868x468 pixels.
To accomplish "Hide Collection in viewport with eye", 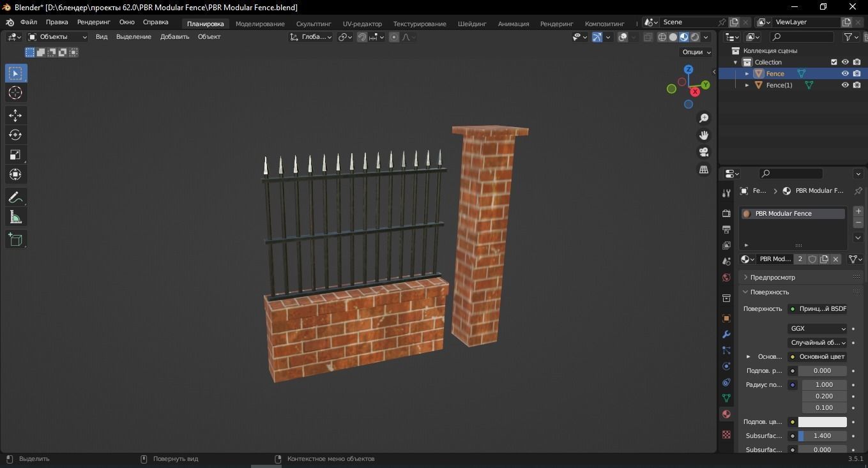I will 845,62.
